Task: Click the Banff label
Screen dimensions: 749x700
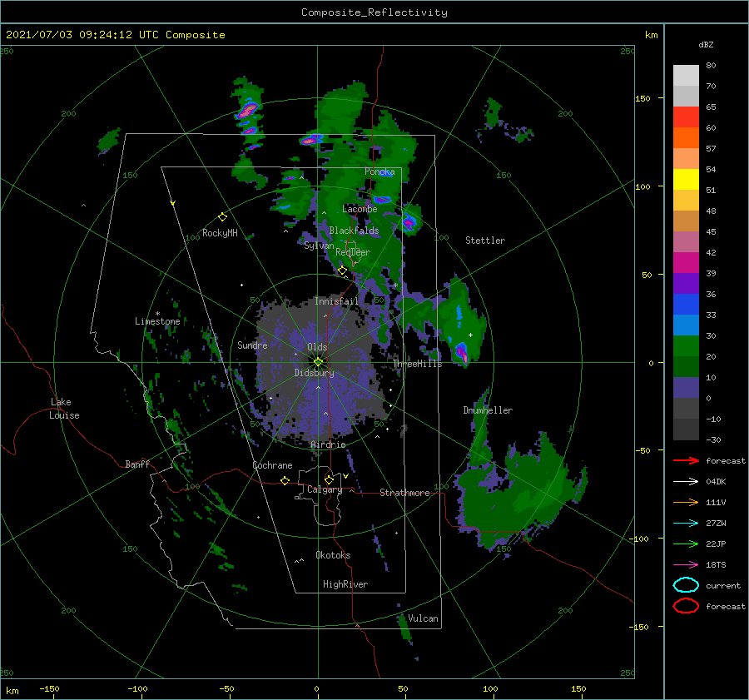Action: pos(137,464)
